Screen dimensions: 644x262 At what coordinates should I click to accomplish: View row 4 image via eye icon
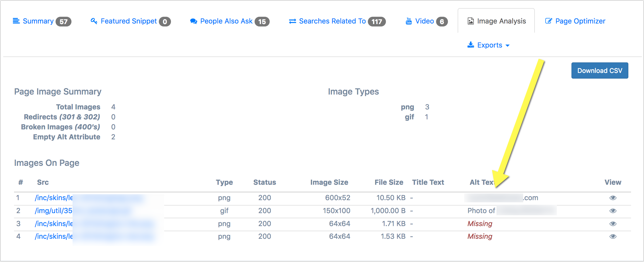pyautogui.click(x=613, y=236)
